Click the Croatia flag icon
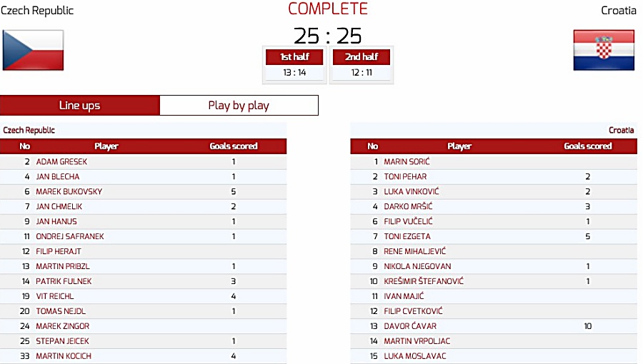 point(604,50)
